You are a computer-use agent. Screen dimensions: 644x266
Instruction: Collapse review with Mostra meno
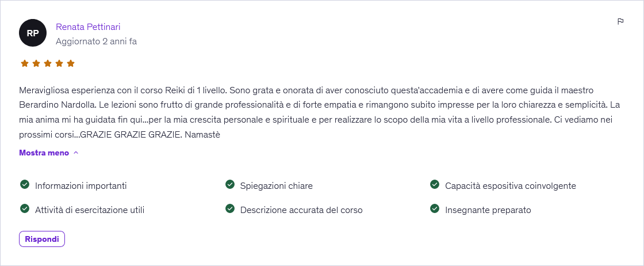[44, 153]
